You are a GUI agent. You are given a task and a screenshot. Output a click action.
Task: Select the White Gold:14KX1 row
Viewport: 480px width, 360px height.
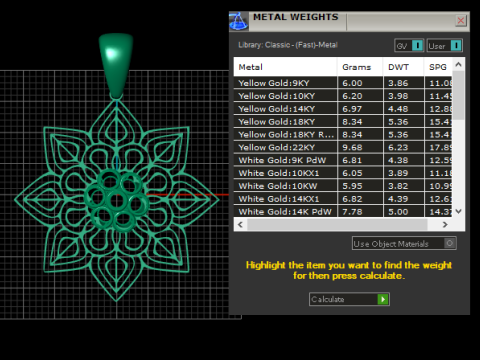pyautogui.click(x=343, y=199)
